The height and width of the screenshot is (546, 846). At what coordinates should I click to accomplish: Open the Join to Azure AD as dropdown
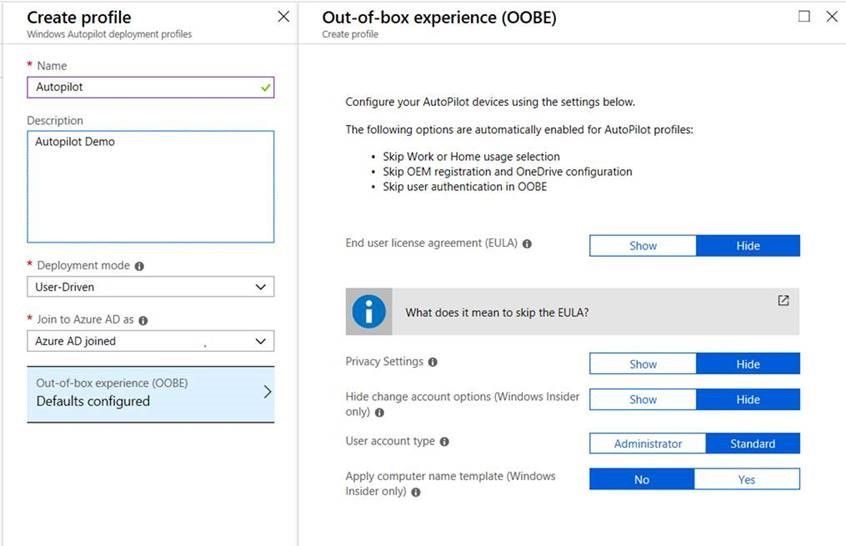pyautogui.click(x=151, y=341)
